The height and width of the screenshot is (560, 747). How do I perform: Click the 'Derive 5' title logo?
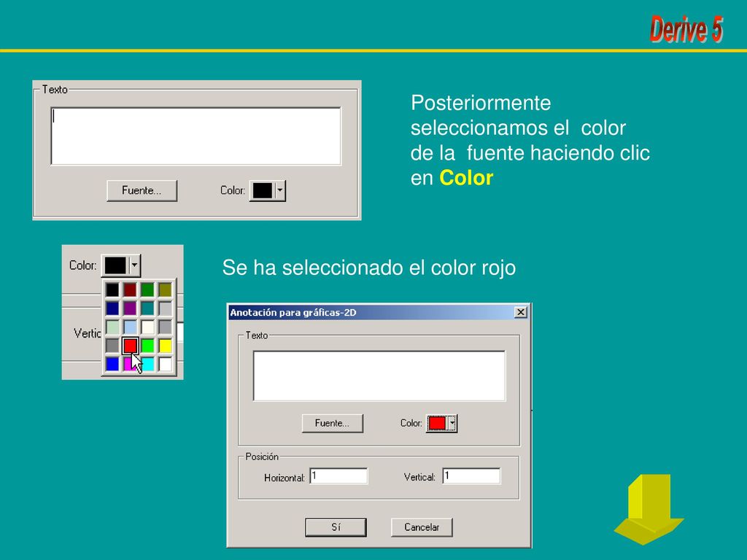pyautogui.click(x=686, y=28)
